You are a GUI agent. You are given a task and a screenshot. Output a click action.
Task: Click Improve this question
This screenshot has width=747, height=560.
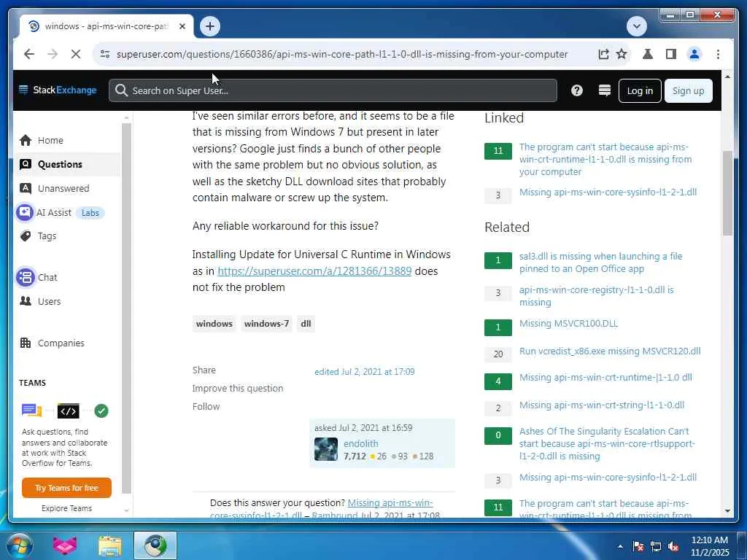point(238,388)
